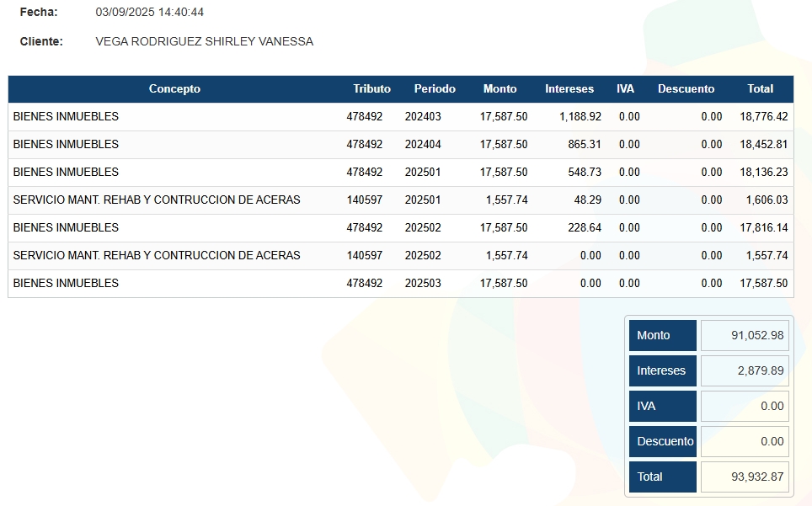Viewport: 812px width, 506px height.
Task: Click the IVA summary field below the table
Action: click(x=745, y=406)
